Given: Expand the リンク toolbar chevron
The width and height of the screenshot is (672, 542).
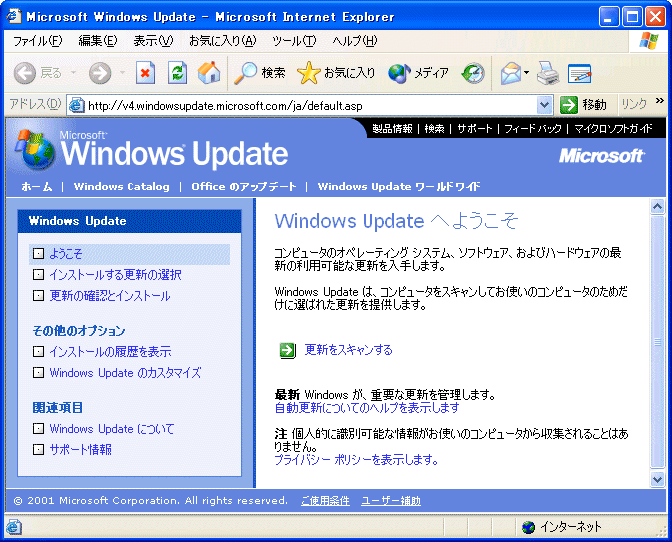Looking at the screenshot, I should click(660, 101).
